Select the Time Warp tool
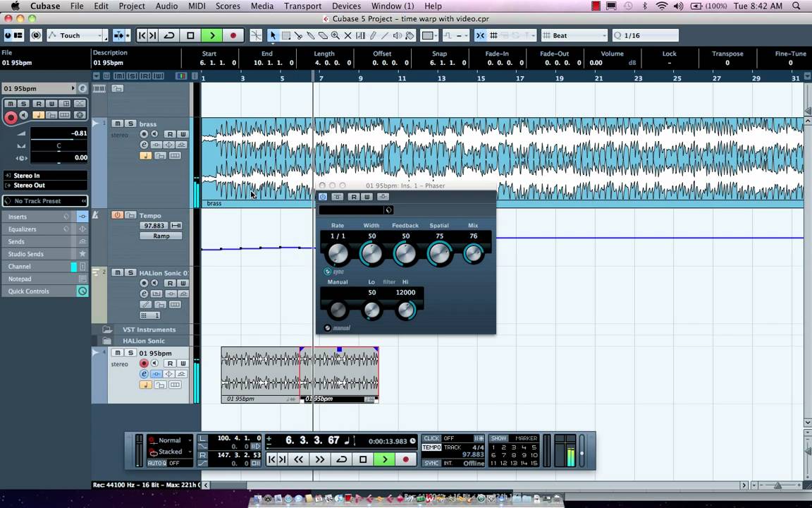 pos(360,35)
